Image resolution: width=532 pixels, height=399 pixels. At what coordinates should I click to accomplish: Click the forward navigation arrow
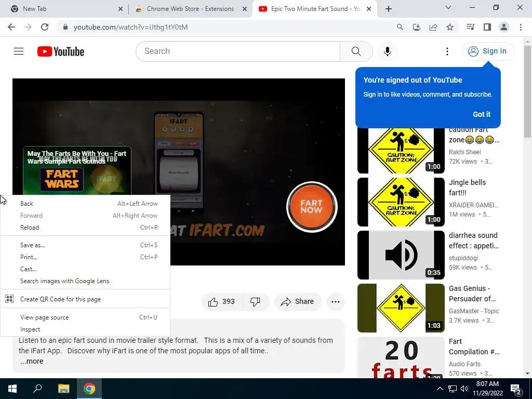(x=28, y=27)
